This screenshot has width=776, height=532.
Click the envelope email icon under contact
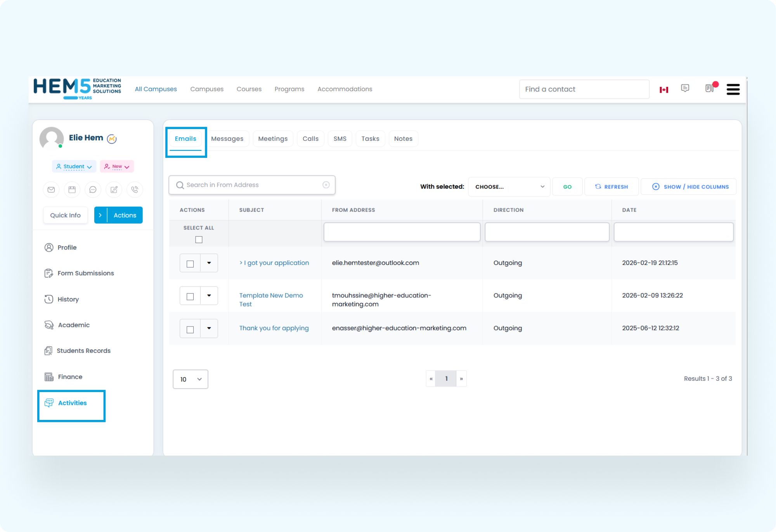tap(51, 190)
